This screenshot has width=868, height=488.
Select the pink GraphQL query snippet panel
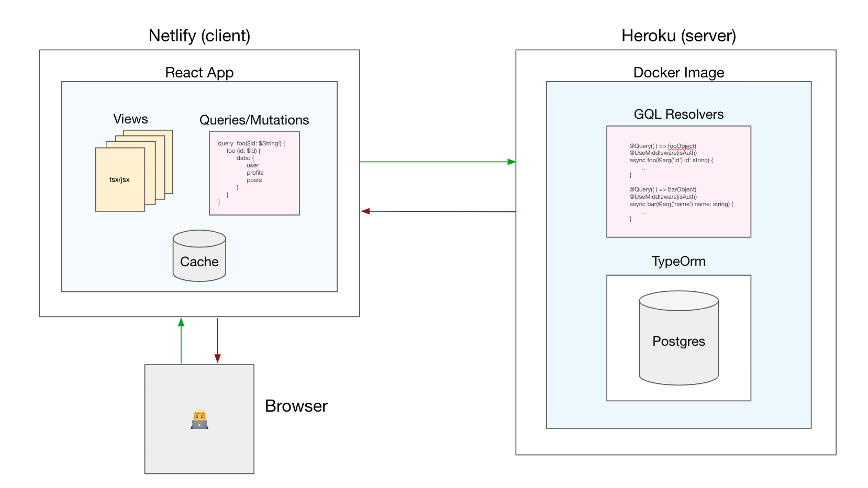(x=254, y=173)
